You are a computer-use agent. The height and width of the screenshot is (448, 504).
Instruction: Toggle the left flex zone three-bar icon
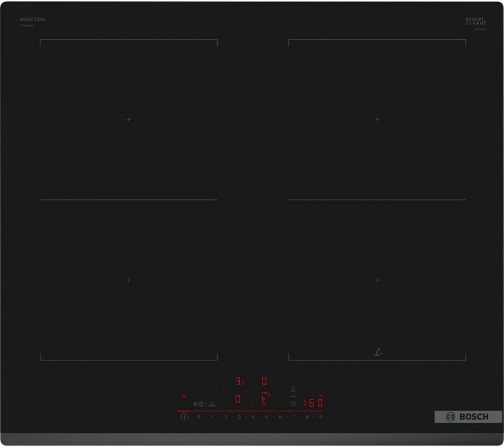click(x=222, y=389)
